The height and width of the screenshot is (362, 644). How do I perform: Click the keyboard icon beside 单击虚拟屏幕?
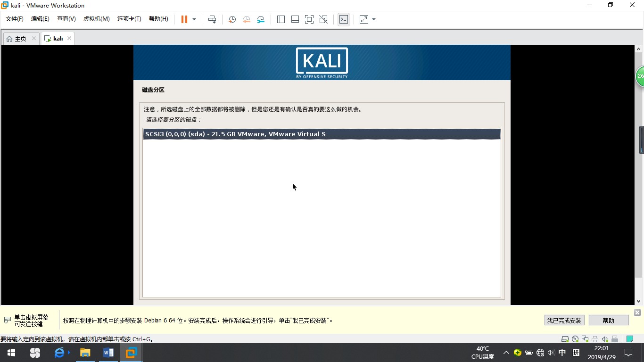[x=7, y=320]
